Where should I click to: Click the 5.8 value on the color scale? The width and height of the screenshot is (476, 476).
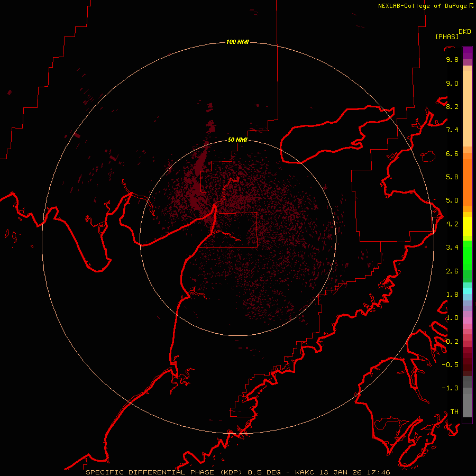coord(452,177)
